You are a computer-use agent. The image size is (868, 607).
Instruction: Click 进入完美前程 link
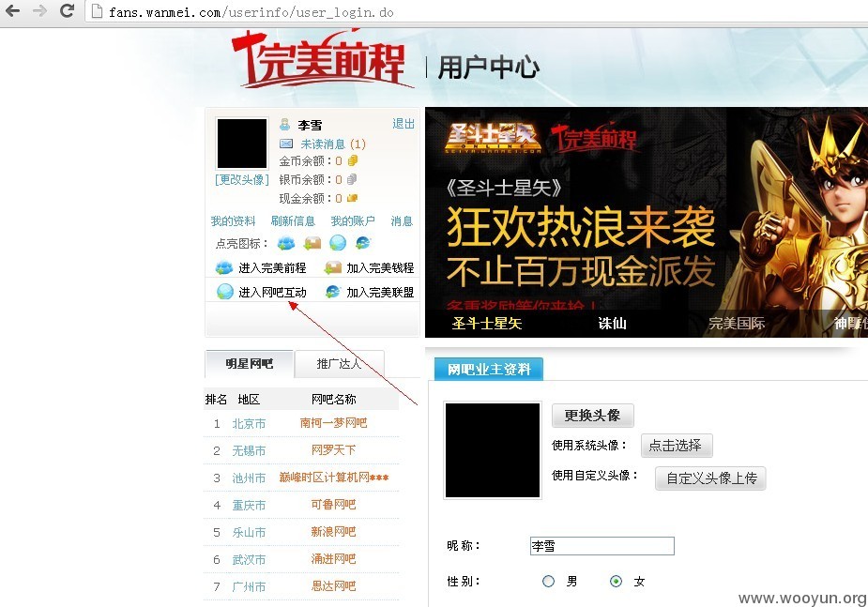coord(272,267)
